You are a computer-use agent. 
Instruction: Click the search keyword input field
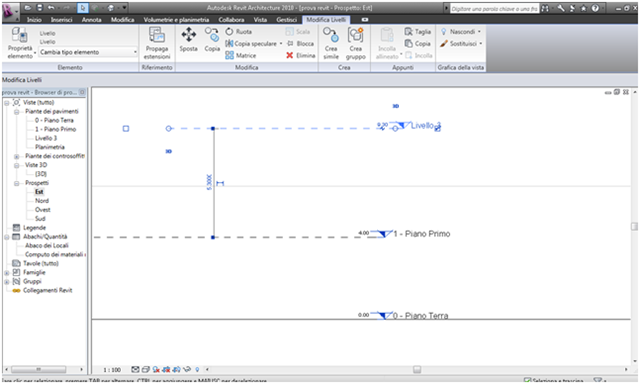pyautogui.click(x=494, y=9)
